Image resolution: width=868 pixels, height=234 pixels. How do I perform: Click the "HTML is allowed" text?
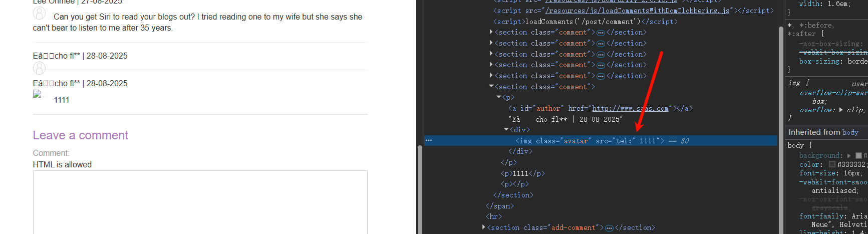[x=62, y=164]
